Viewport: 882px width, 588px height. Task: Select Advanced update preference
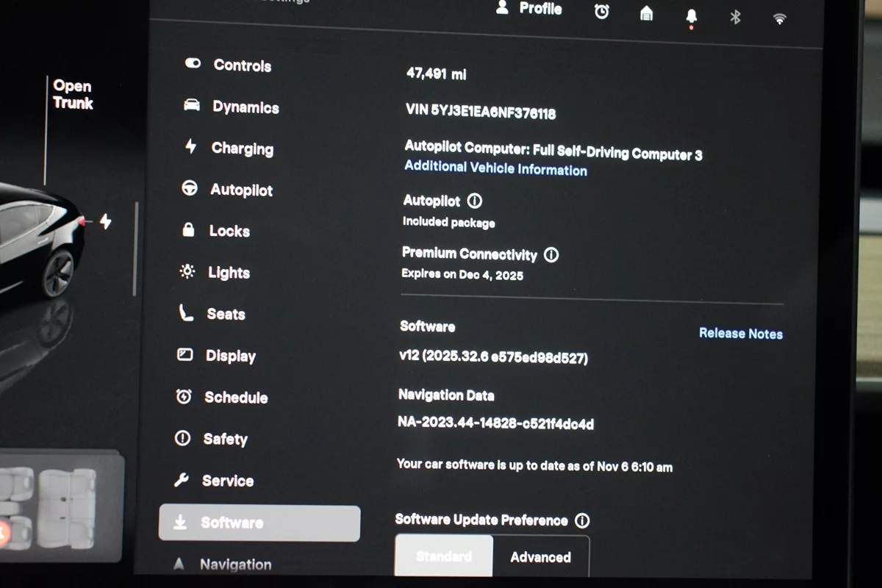[x=540, y=557]
